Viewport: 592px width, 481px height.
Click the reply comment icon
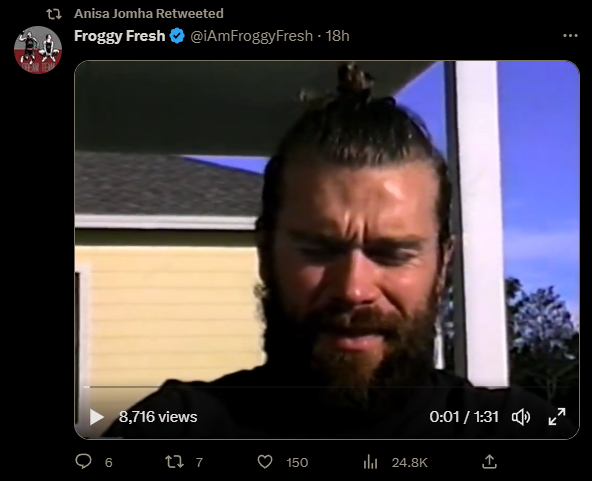[83, 461]
